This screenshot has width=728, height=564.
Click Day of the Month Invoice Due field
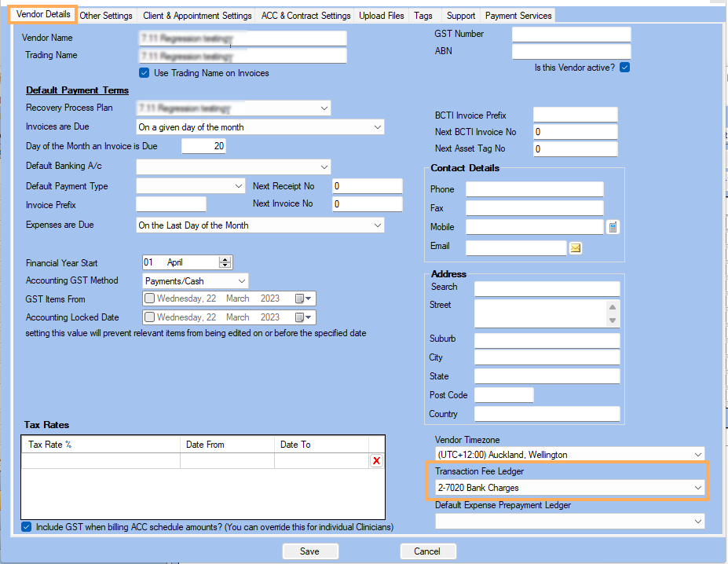point(203,146)
